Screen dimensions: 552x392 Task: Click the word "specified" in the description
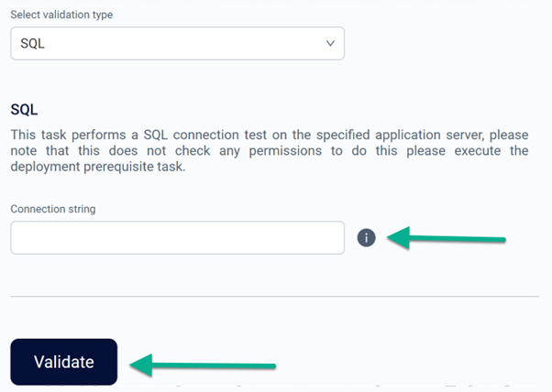[x=343, y=135]
